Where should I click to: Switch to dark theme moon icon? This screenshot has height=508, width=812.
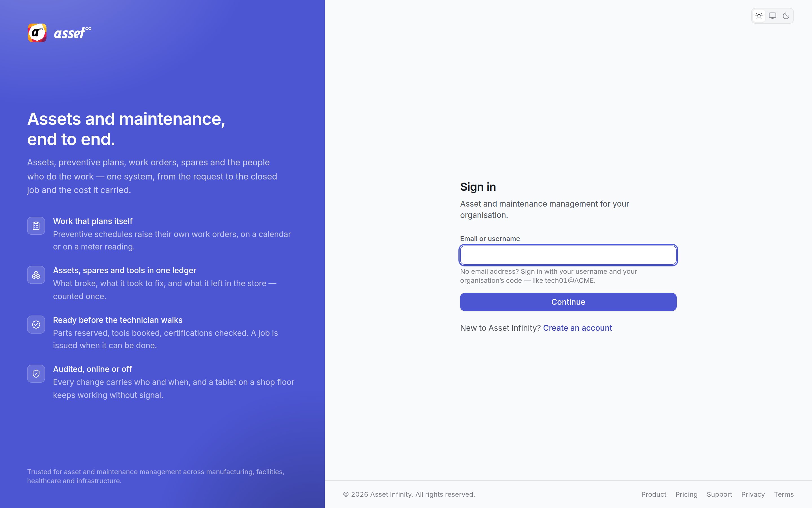tap(786, 16)
